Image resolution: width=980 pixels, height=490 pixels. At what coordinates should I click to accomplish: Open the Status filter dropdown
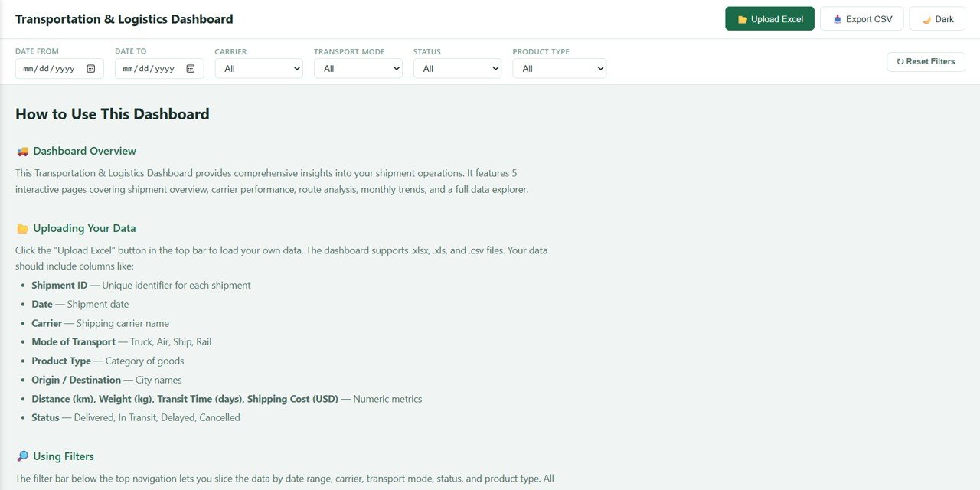(457, 68)
